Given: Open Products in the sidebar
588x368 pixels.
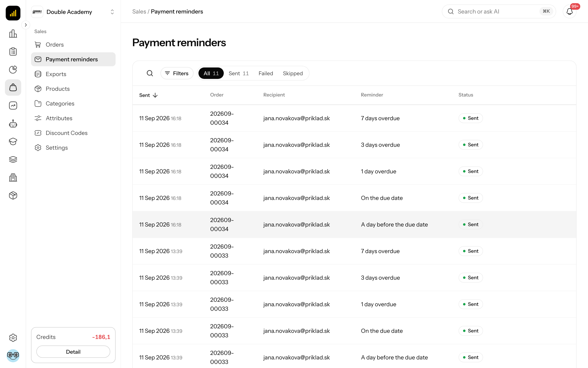Looking at the screenshot, I should pyautogui.click(x=73, y=89).
